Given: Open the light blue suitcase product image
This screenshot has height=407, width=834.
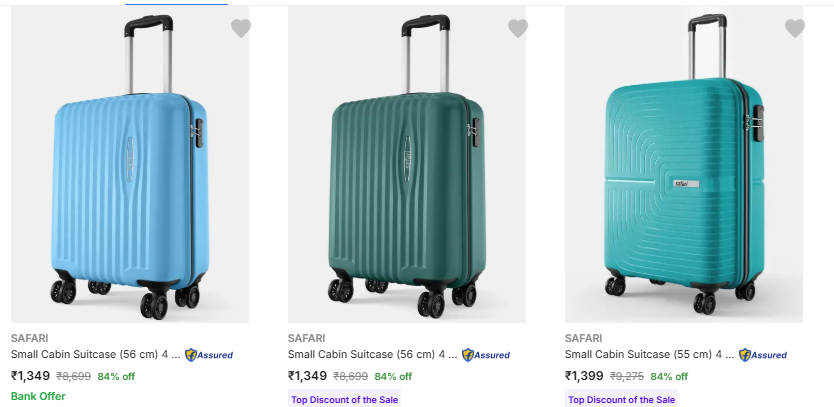Looking at the screenshot, I should click(x=130, y=165).
